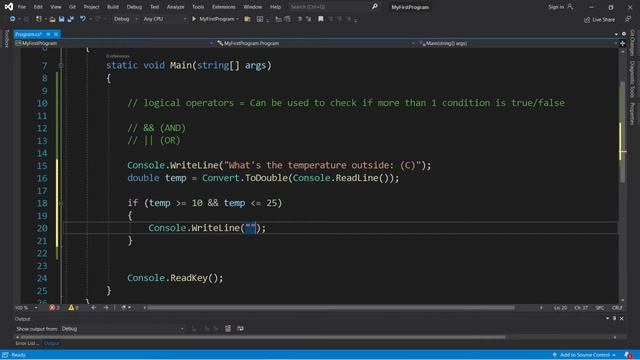Save the current file with Save icon
Screen dimensions: 640x360
click(62, 19)
